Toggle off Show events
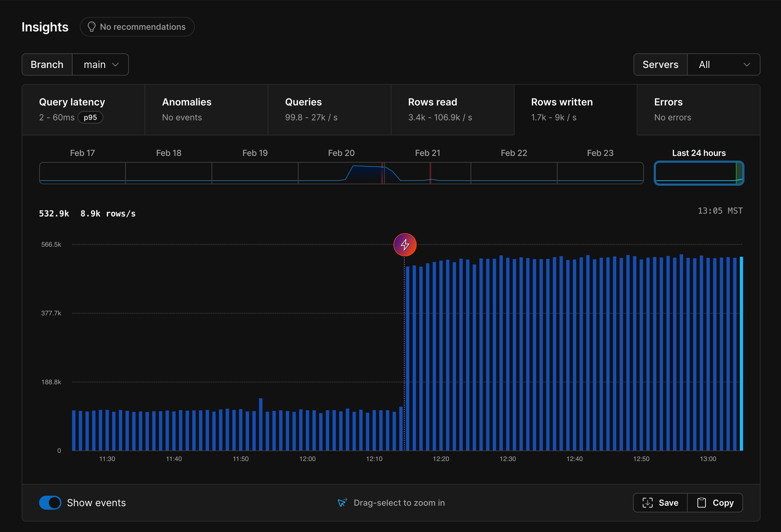781x532 pixels. (x=50, y=502)
